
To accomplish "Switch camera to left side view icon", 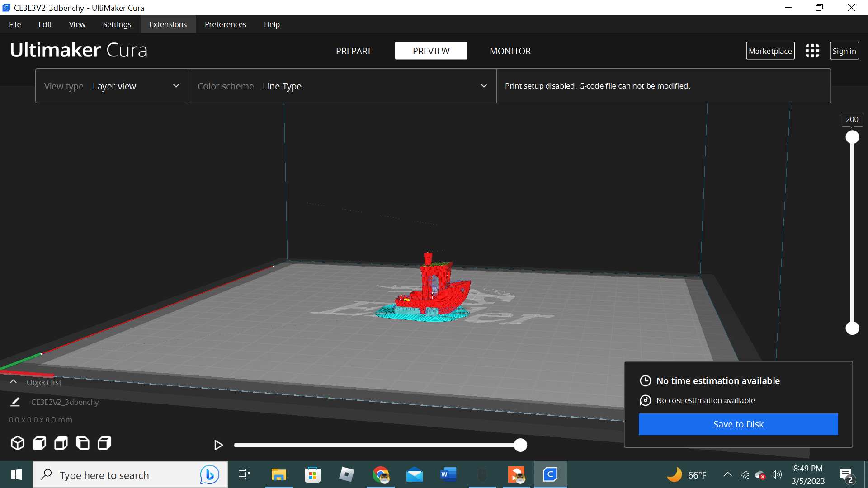I will point(83,443).
